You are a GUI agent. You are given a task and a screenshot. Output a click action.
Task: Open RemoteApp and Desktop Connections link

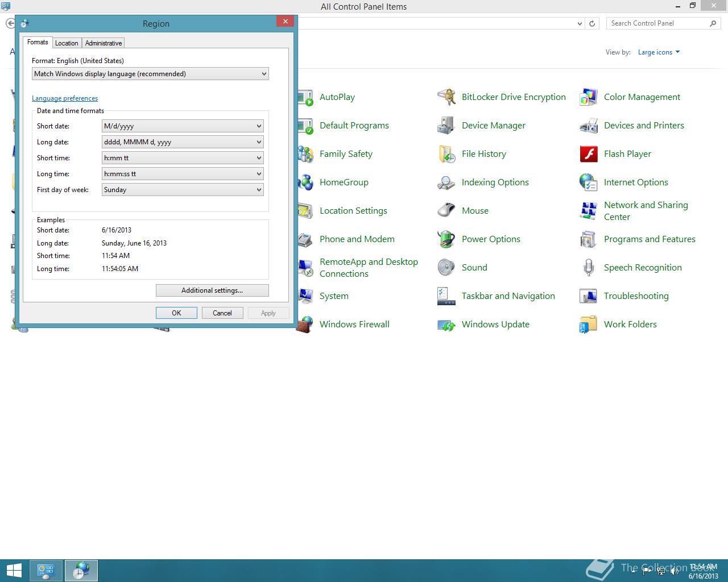(369, 268)
